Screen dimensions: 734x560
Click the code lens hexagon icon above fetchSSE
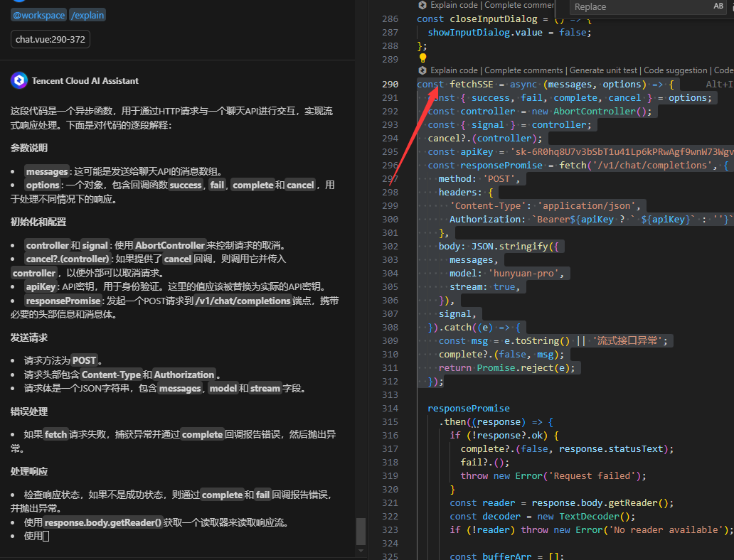(422, 70)
